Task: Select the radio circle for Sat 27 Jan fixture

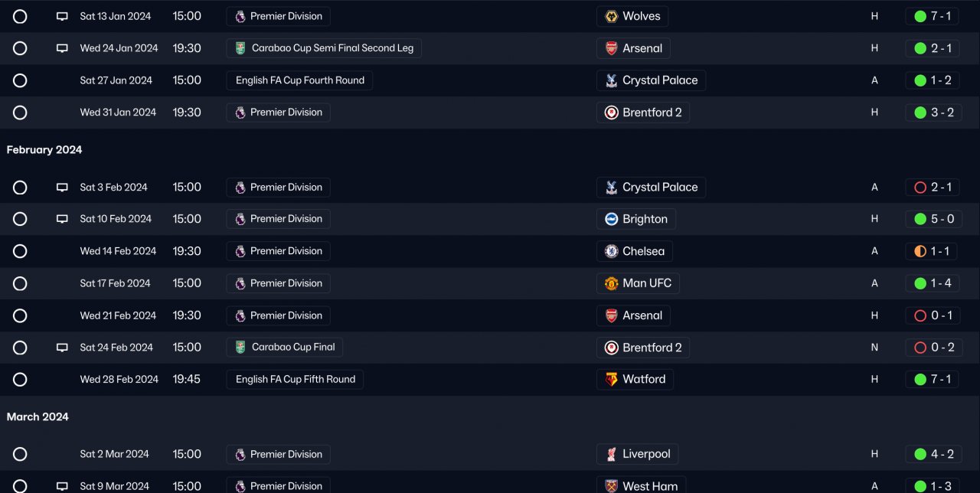Action: 20,80
